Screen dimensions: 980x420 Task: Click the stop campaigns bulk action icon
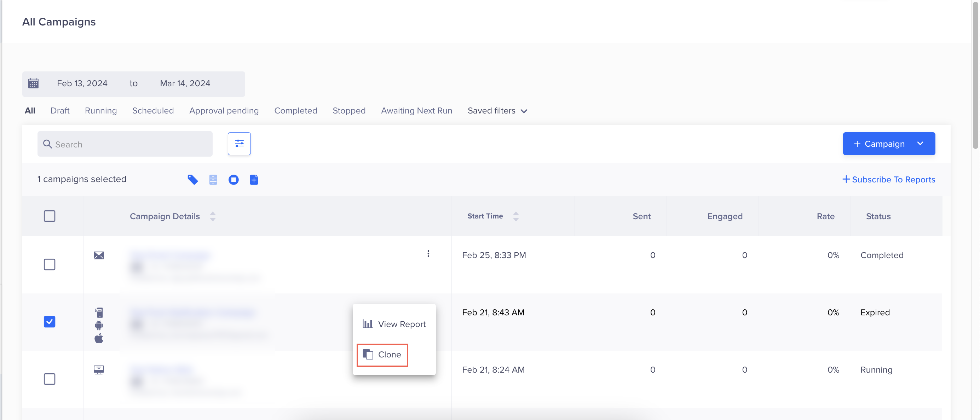tap(234, 179)
